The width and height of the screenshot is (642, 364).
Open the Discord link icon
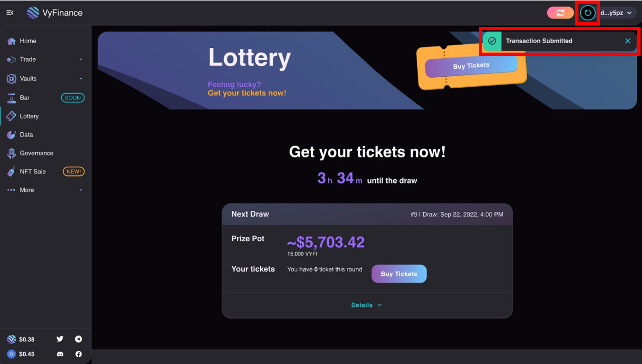(x=60, y=354)
